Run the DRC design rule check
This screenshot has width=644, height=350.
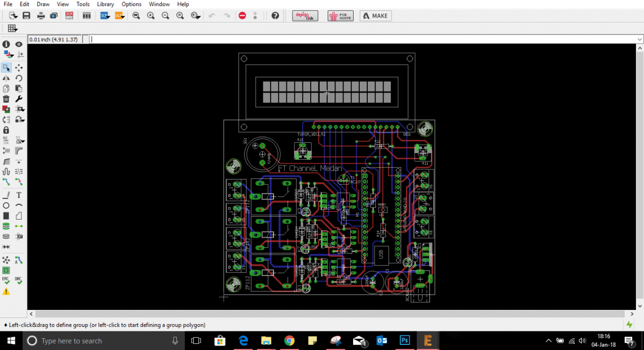coord(19,281)
